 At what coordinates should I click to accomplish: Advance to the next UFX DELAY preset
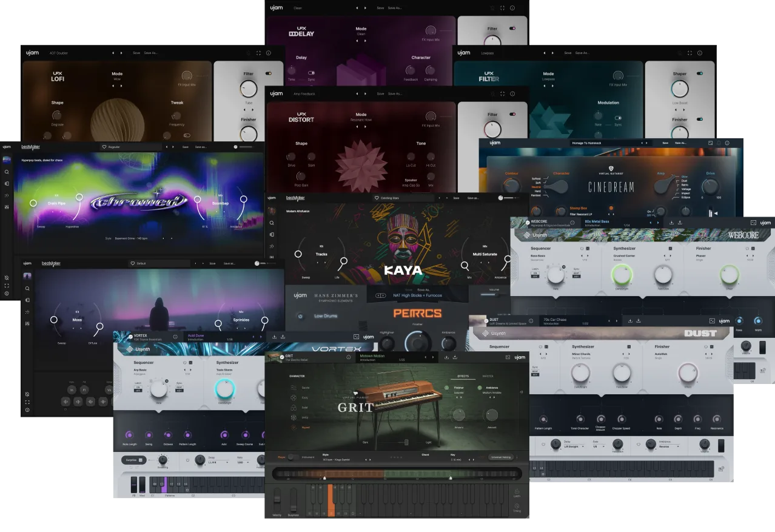pos(365,8)
